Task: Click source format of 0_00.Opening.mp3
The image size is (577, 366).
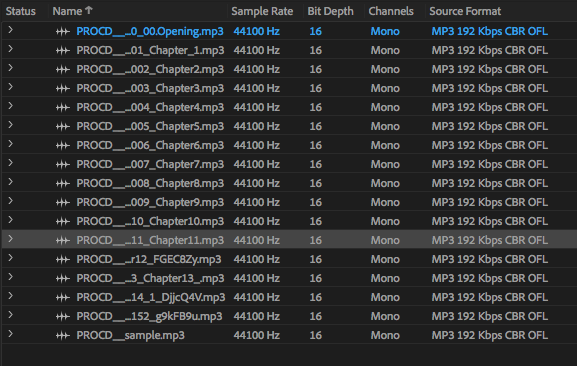Action: (490, 32)
